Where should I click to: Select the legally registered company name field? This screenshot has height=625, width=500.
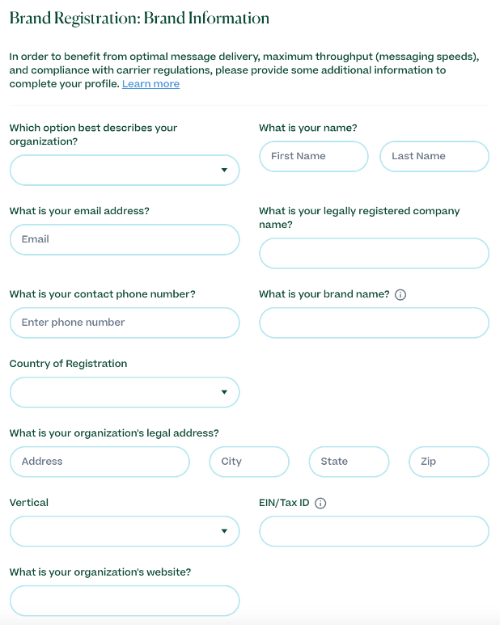(374, 254)
